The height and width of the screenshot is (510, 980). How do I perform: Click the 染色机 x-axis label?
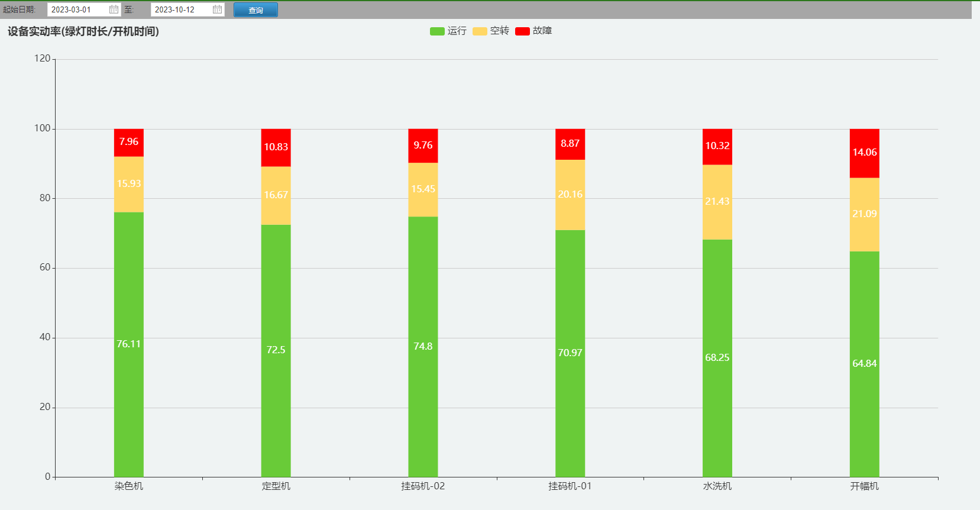129,486
